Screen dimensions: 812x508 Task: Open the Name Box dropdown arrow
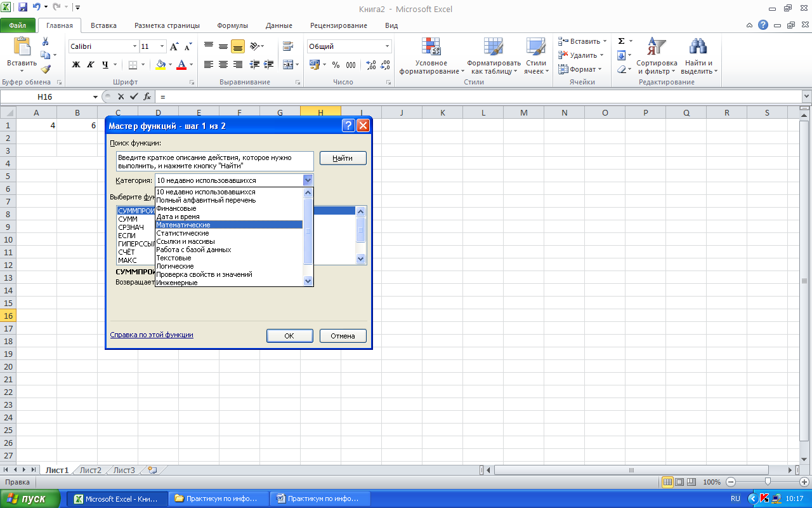tap(95, 97)
